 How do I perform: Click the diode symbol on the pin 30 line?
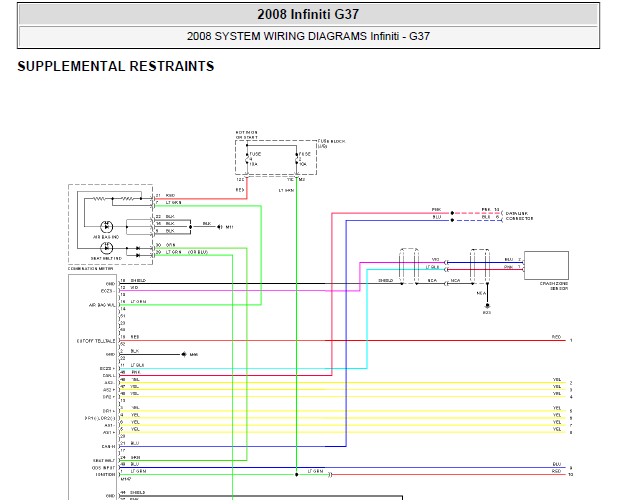click(x=138, y=248)
